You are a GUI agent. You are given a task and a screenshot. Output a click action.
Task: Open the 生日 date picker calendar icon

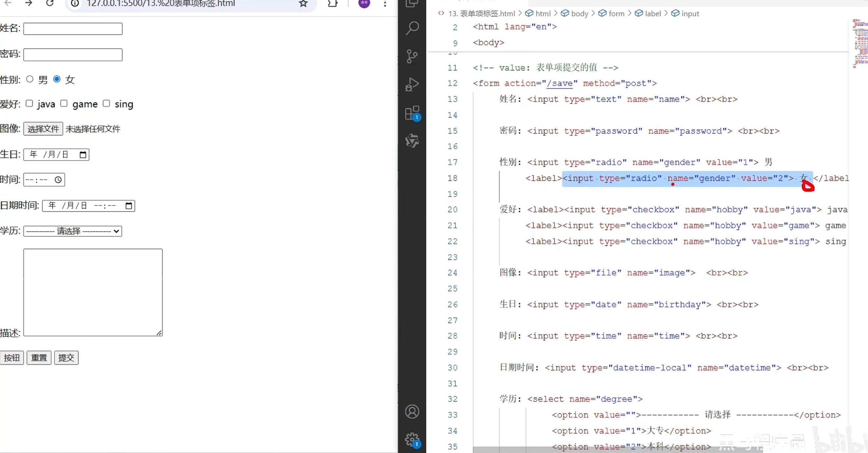pyautogui.click(x=83, y=154)
